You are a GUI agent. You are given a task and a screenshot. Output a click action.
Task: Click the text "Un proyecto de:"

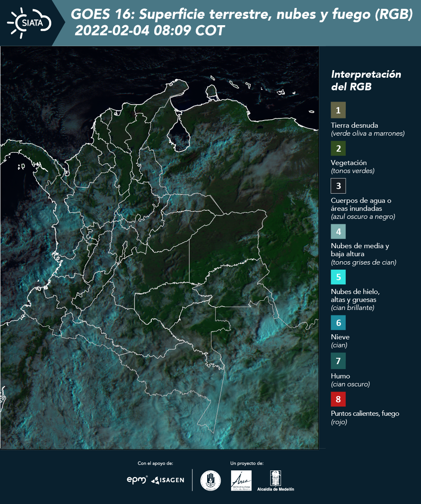point(247,463)
